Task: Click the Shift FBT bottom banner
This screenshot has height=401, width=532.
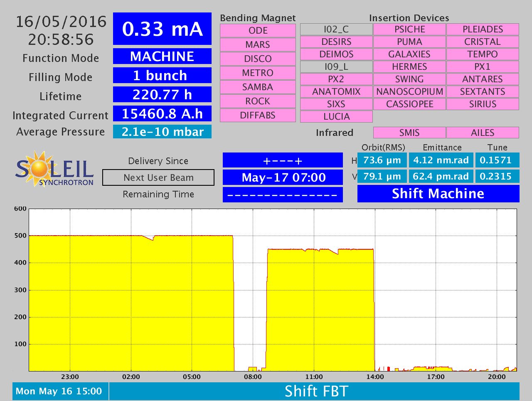Action: pyautogui.click(x=314, y=391)
